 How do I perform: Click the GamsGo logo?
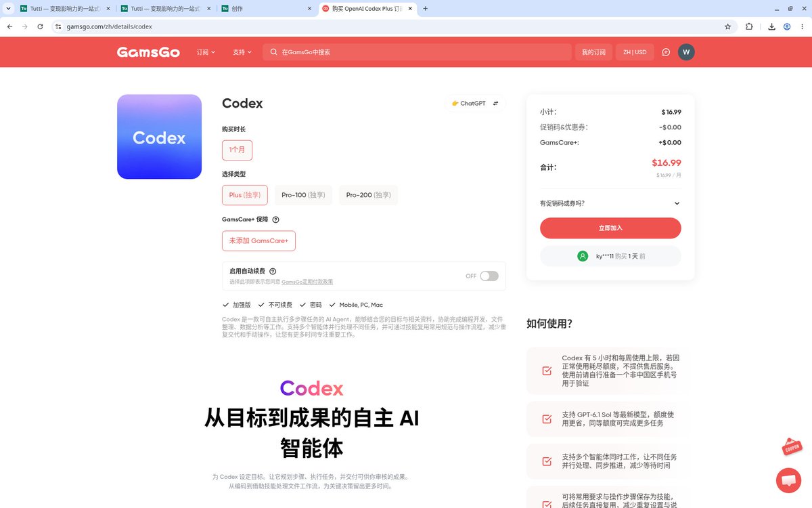(148, 52)
